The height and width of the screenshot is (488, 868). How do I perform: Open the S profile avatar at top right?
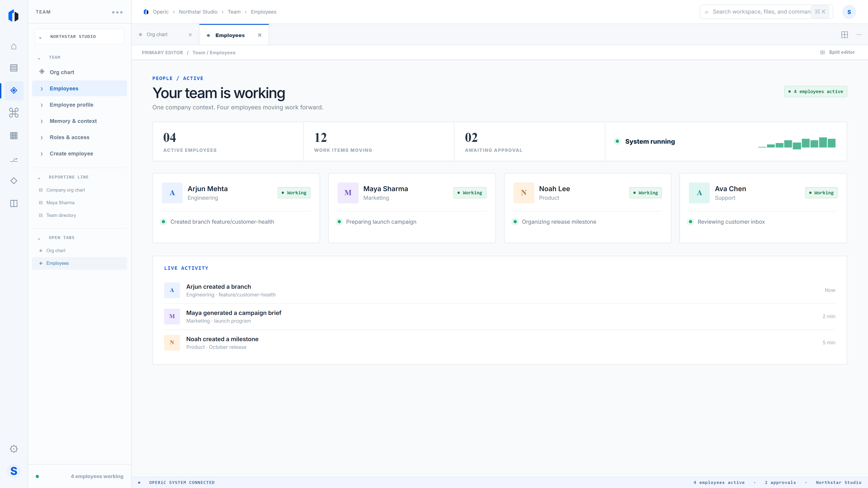point(849,12)
